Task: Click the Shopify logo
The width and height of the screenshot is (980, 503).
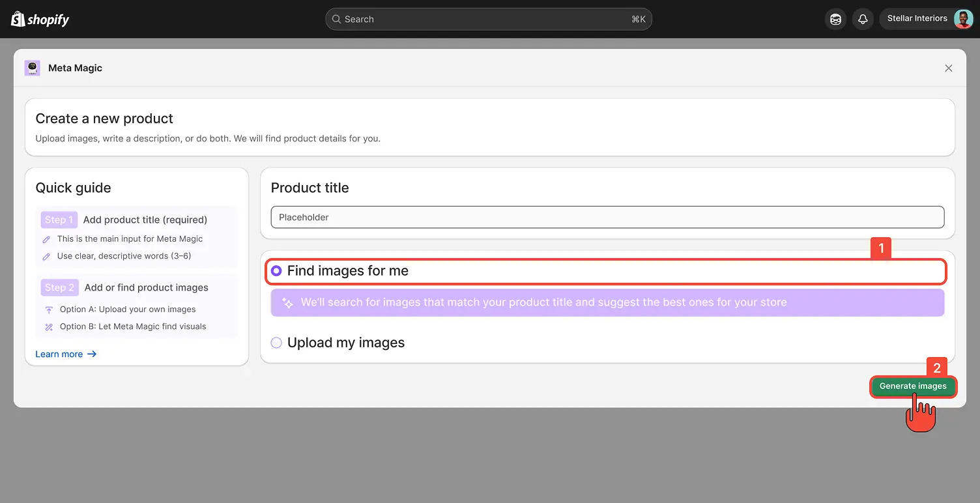Action: 39,19
